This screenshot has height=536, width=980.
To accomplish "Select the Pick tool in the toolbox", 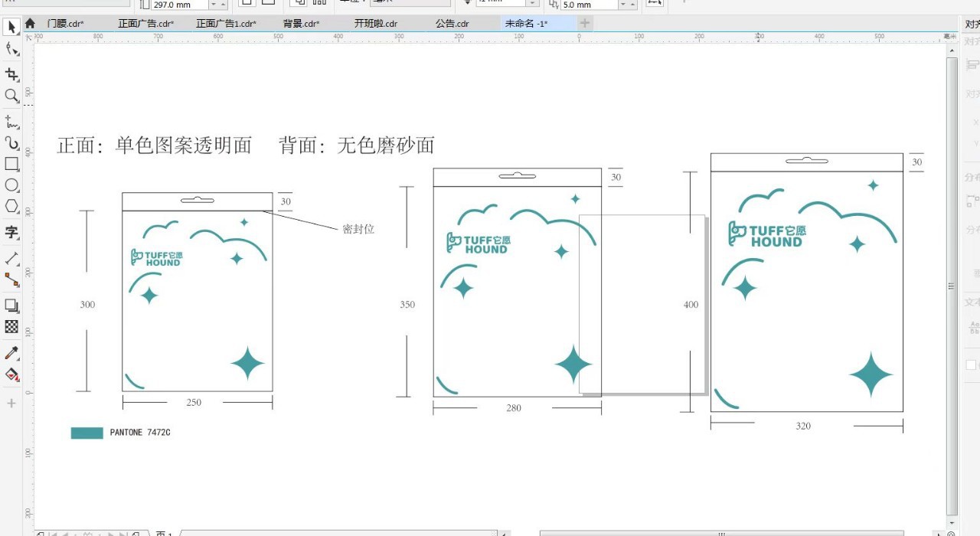I will 11,28.
